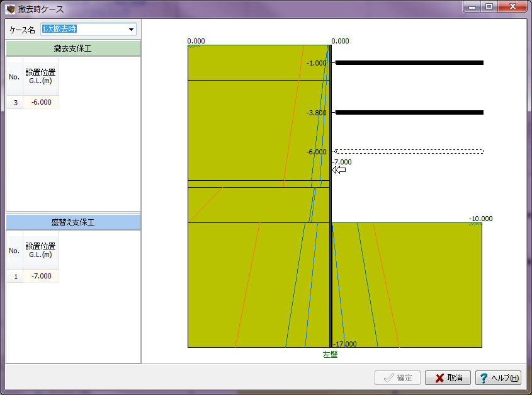Open help with ヘルプ(H) button
The image size is (532, 395).
498,378
